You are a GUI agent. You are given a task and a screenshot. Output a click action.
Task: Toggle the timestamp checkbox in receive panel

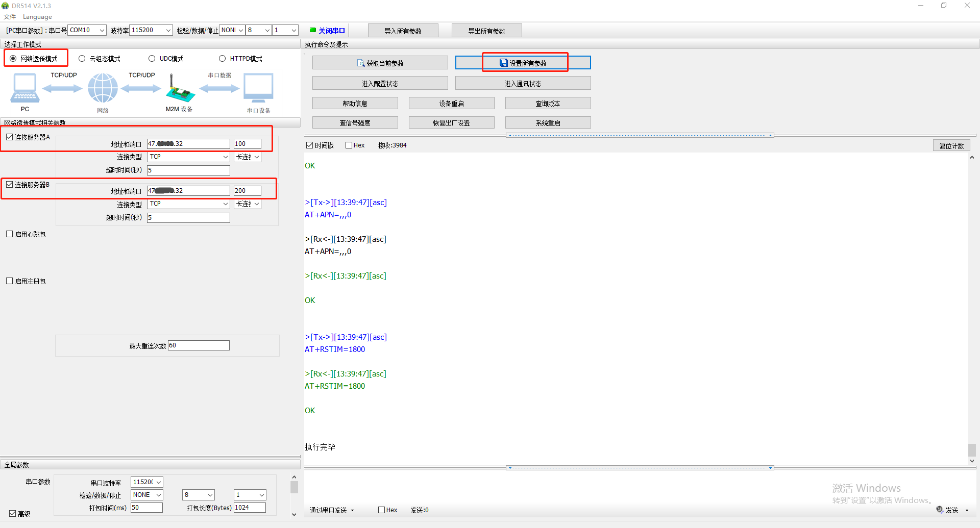pyautogui.click(x=309, y=145)
